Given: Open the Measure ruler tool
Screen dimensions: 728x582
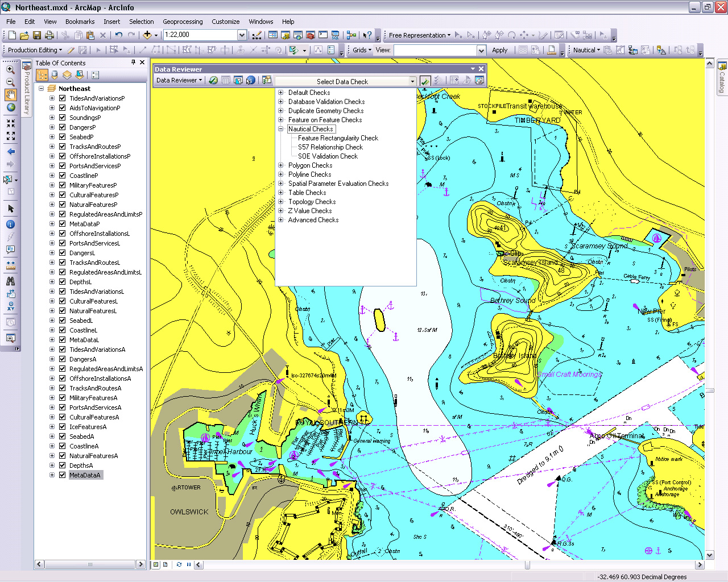Looking at the screenshot, I should pos(10,265).
